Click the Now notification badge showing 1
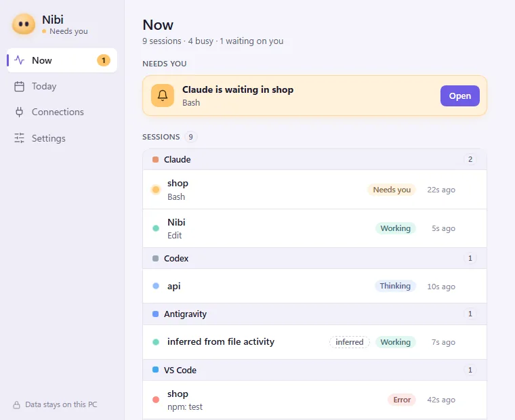 (104, 60)
